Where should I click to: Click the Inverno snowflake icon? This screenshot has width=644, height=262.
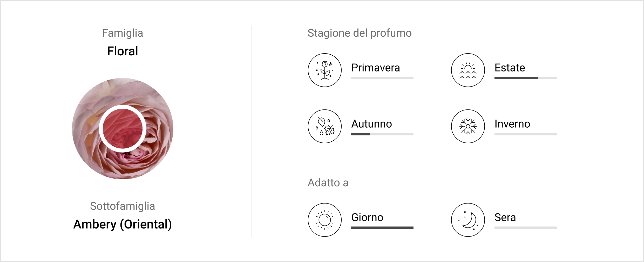click(468, 126)
